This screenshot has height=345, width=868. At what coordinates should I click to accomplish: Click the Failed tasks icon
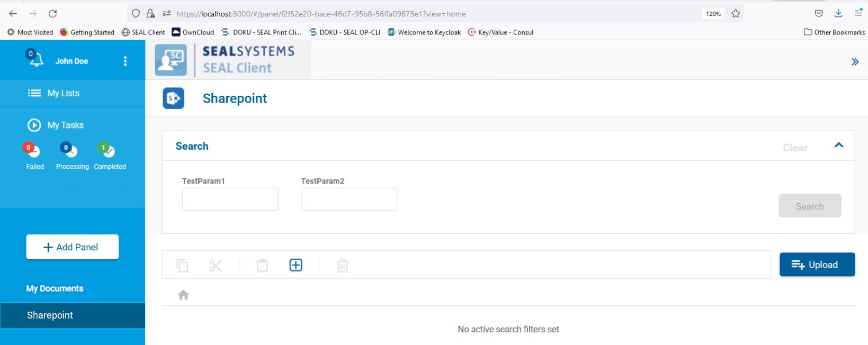coord(33,151)
